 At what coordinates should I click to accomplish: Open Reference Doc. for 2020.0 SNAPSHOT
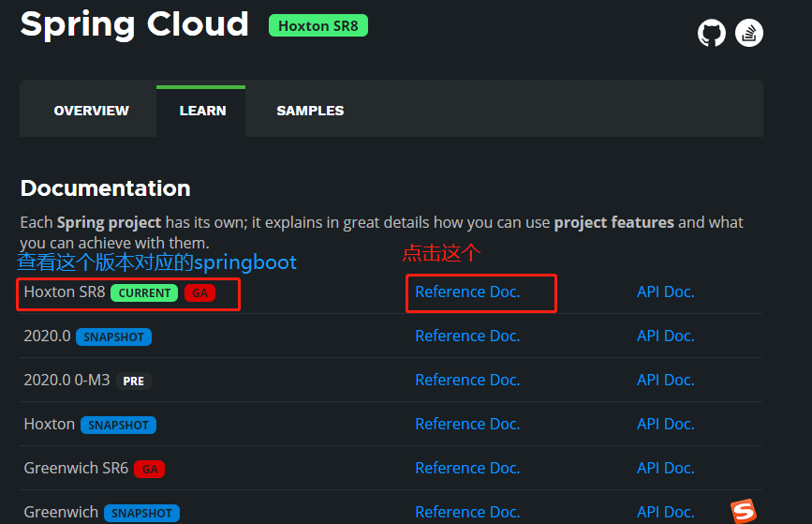467,336
